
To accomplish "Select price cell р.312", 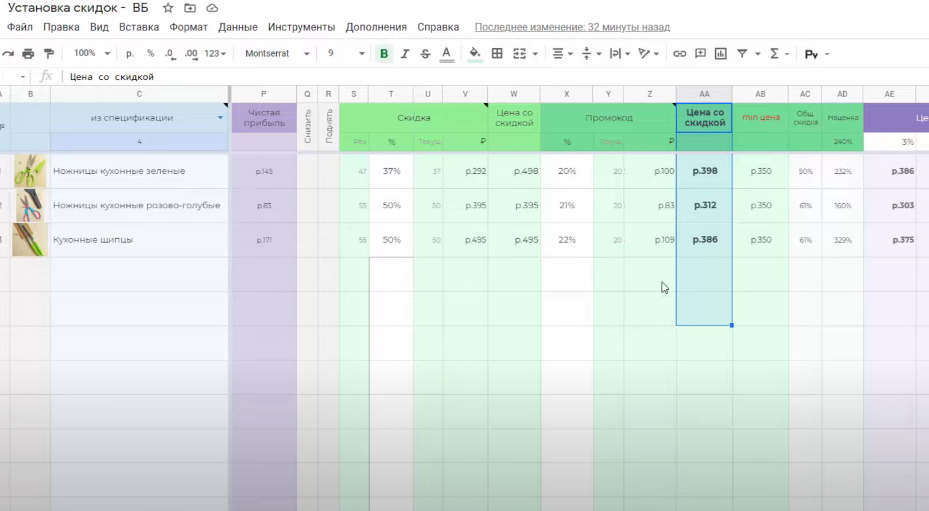I will [x=704, y=205].
